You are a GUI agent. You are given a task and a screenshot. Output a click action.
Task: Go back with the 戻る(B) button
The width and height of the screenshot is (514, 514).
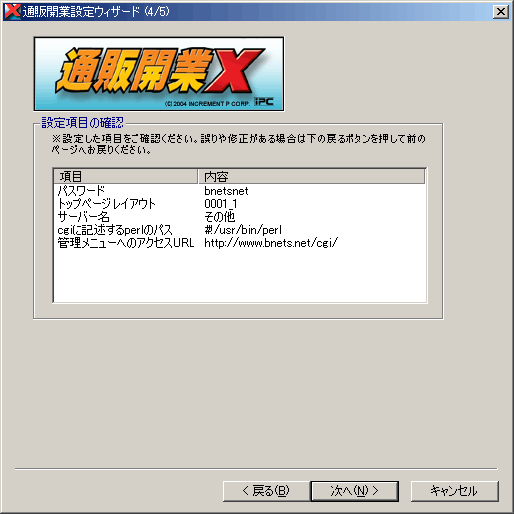266,491
